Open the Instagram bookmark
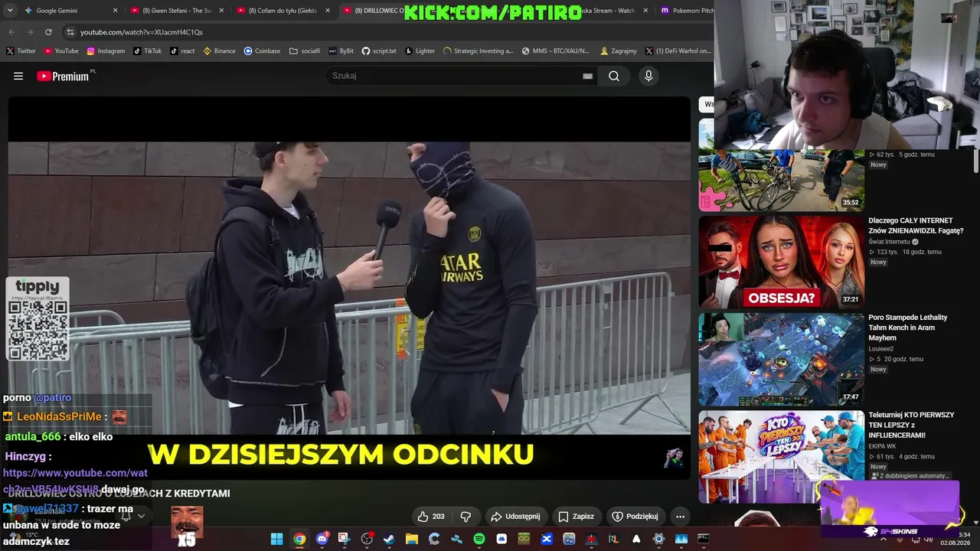 106,51
